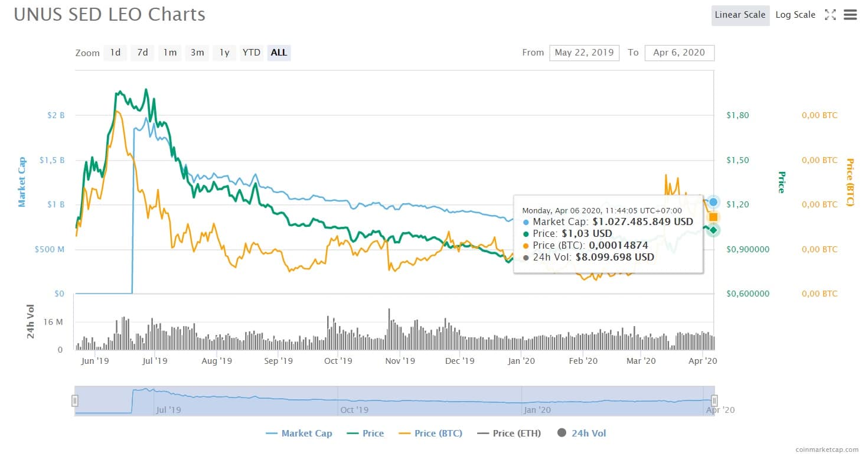Viewport: 868px width, 456px height.
Task: Click the To date field Apr 6, 2020
Action: coord(679,53)
